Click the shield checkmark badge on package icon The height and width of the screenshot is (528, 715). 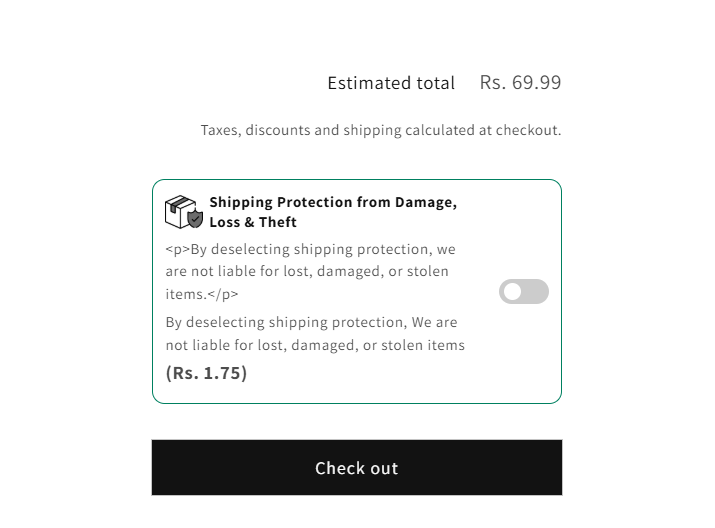(x=195, y=219)
